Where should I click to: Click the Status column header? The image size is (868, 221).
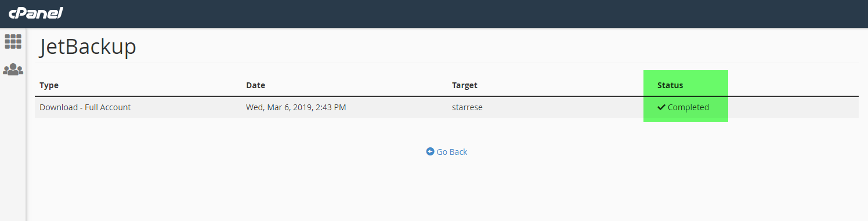670,85
